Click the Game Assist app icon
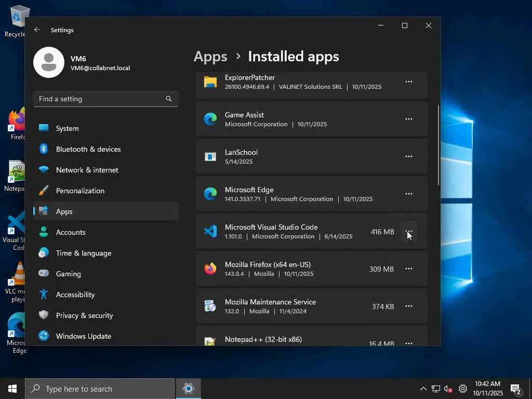Viewport: 532px width, 399px height. (x=210, y=119)
